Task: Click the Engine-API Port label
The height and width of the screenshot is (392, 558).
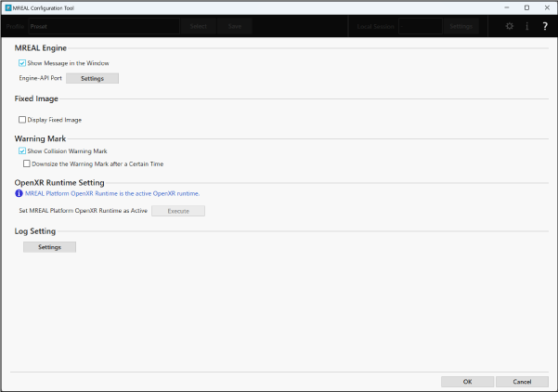Action: click(41, 78)
